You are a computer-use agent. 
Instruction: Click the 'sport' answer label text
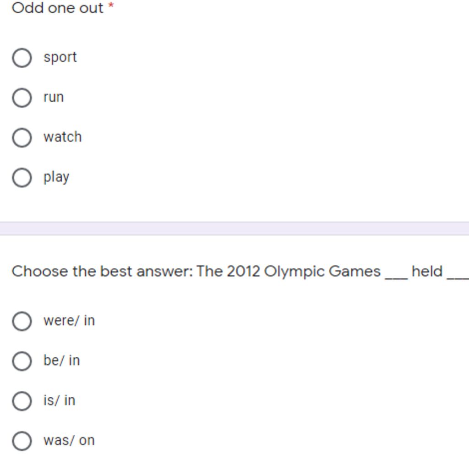tap(60, 57)
